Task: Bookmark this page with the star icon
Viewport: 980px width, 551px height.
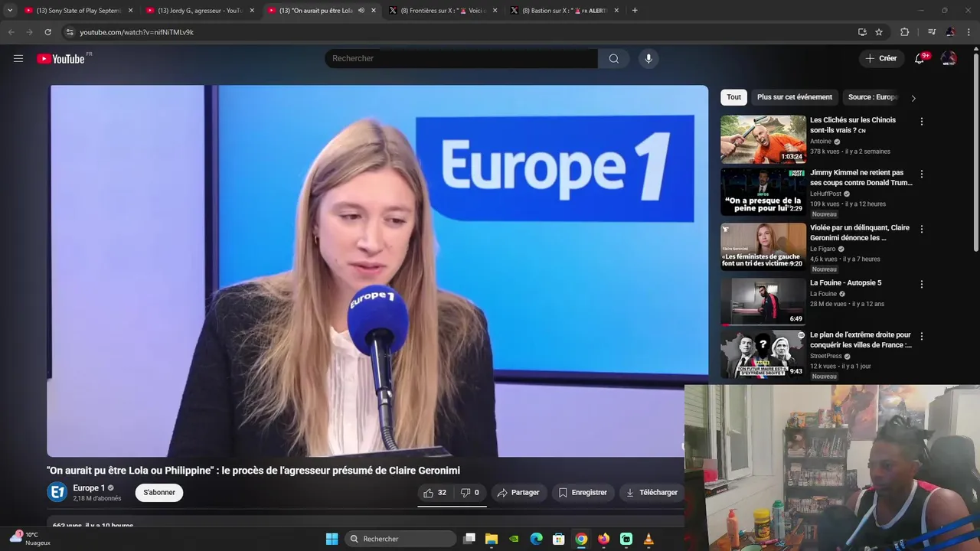Action: point(879,32)
